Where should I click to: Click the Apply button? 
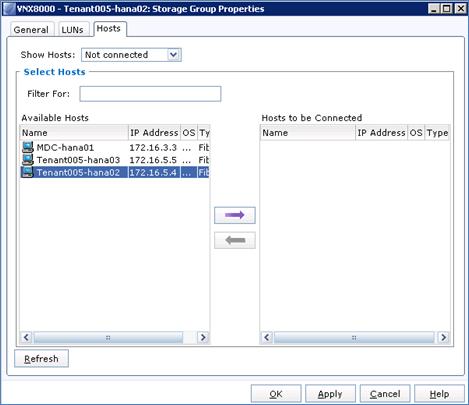coord(330,394)
